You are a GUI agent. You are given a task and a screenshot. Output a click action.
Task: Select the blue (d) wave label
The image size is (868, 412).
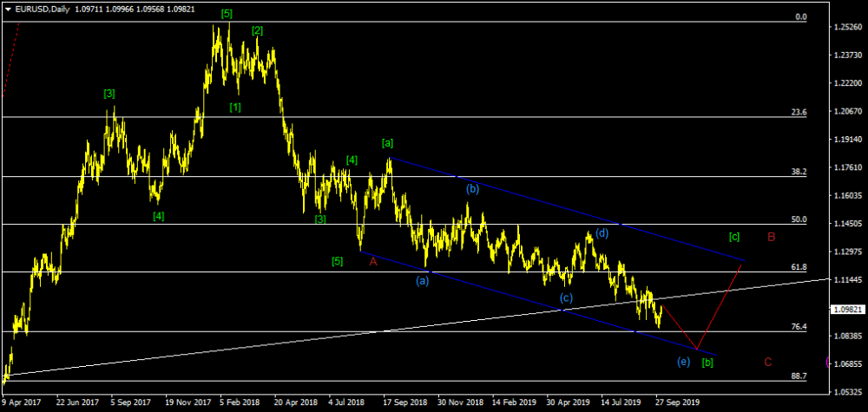602,232
